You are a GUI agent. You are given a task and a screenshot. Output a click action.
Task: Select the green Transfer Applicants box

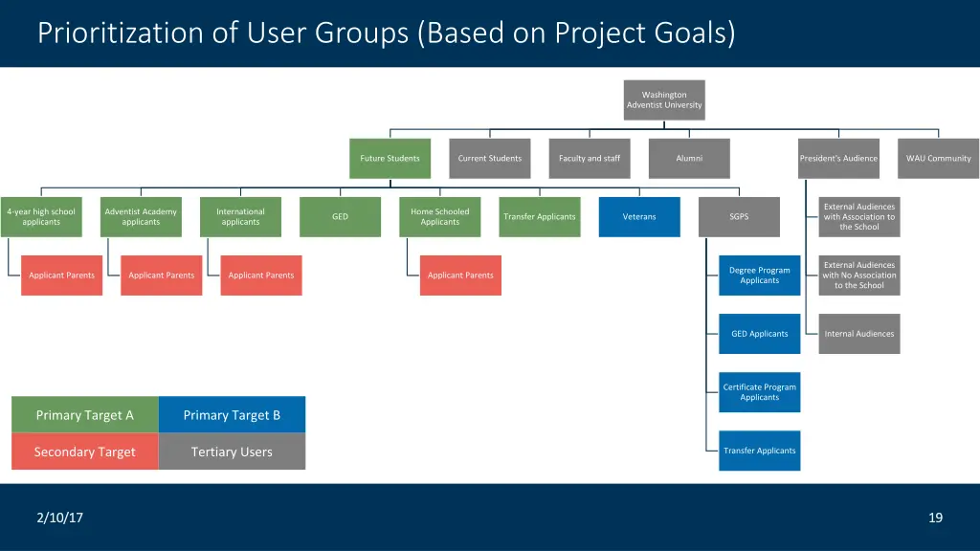pyautogui.click(x=540, y=217)
